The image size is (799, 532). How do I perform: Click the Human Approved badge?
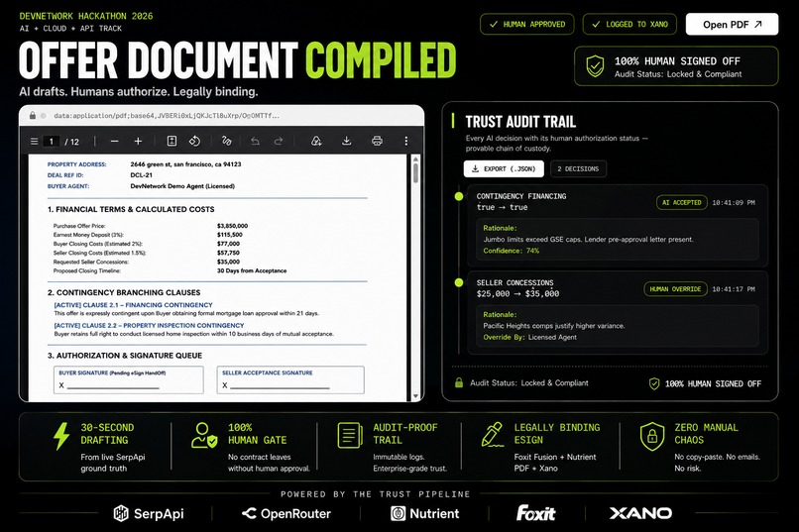pos(527,25)
